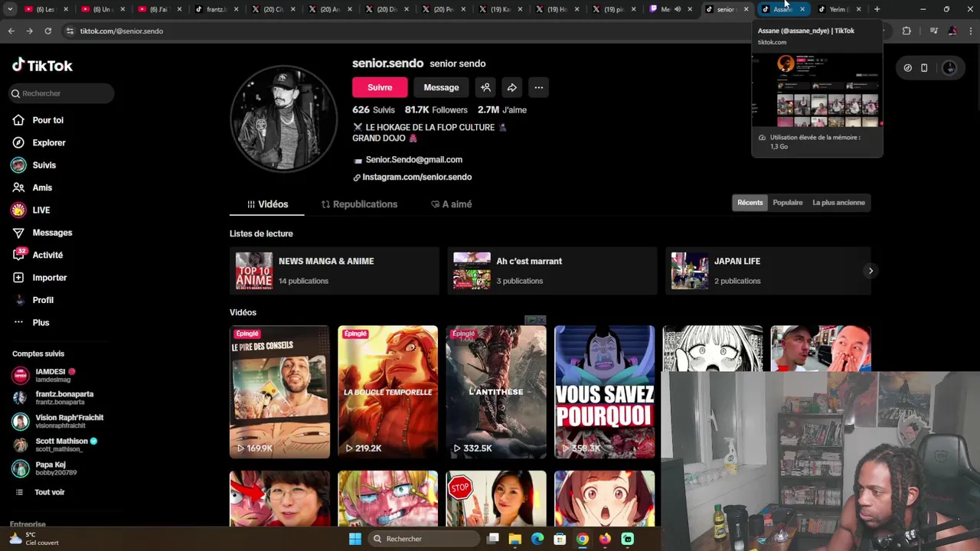The height and width of the screenshot is (551, 980).
Task: Click taskbar Rechercher search box
Action: click(x=423, y=539)
